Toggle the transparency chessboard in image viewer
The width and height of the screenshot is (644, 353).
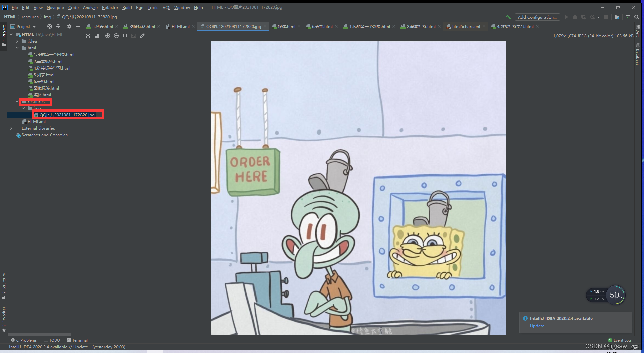tap(88, 36)
